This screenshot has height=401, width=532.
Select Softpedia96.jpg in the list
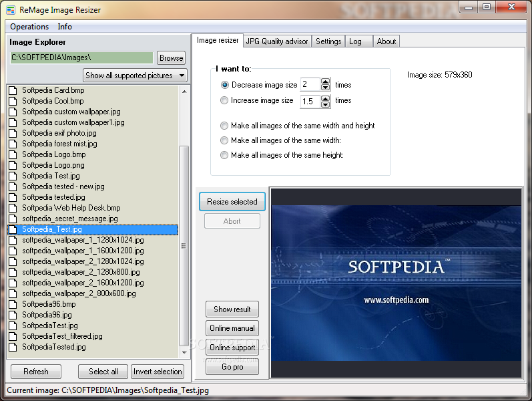click(x=93, y=315)
